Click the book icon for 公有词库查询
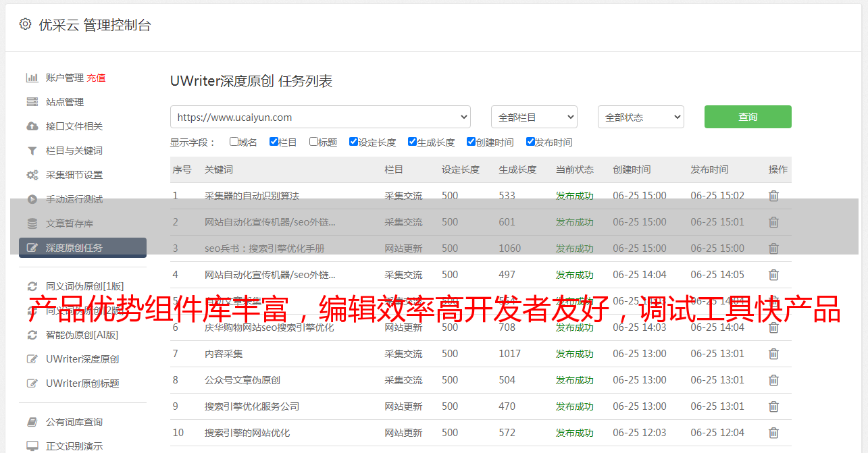Image resolution: width=868 pixels, height=453 pixels. (32, 422)
